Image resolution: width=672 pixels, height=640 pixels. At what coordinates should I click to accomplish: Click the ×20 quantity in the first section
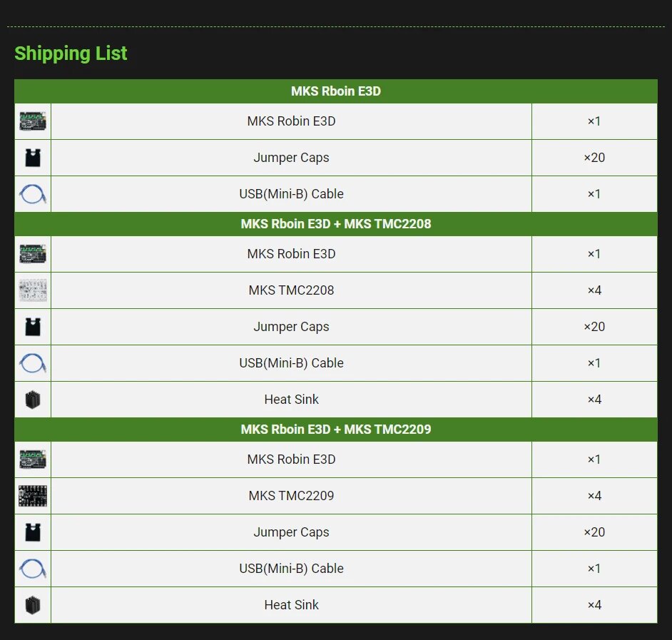coord(594,158)
